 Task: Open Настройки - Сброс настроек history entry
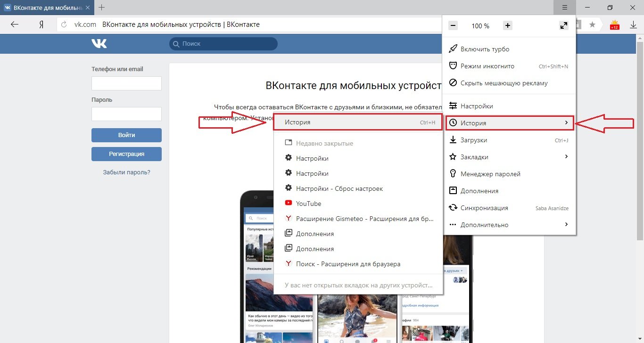tap(358, 188)
